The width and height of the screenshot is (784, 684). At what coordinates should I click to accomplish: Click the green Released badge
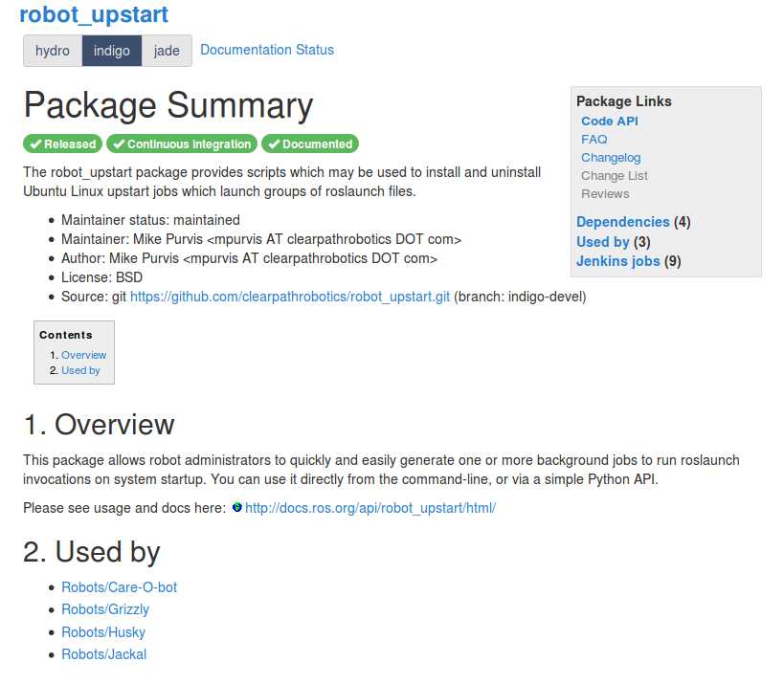coord(63,143)
